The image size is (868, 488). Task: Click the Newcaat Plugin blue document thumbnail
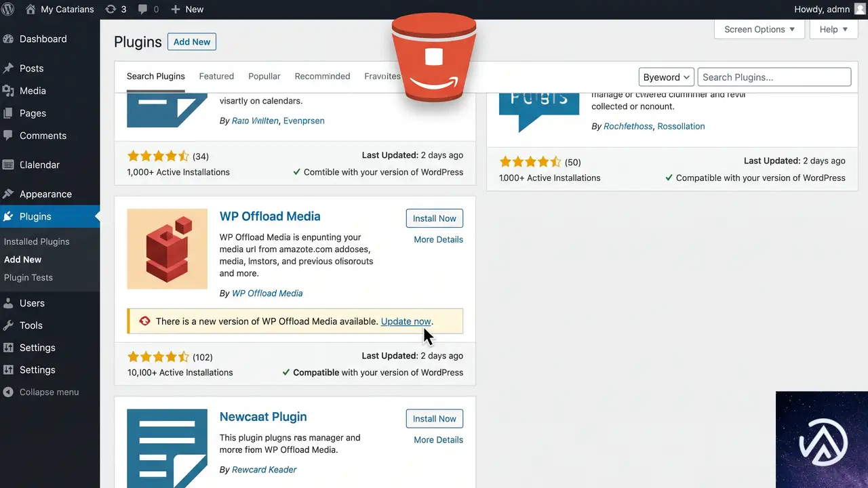click(167, 448)
